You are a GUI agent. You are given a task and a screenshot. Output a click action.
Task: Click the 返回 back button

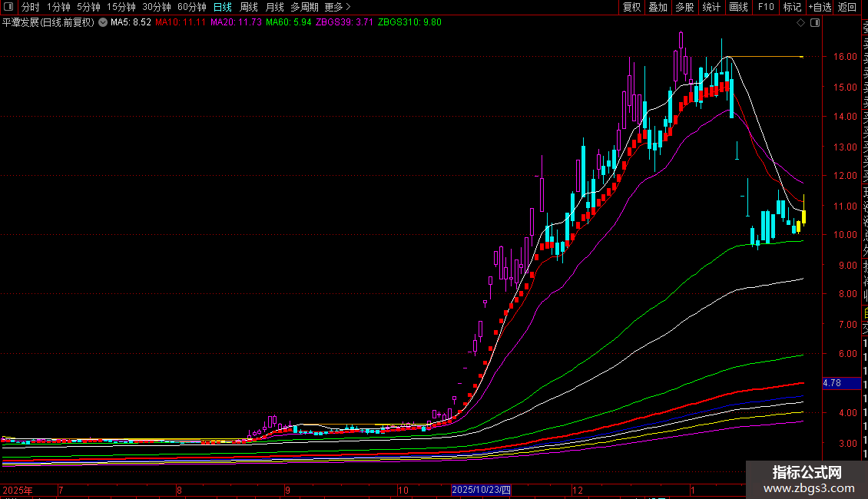[847, 7]
